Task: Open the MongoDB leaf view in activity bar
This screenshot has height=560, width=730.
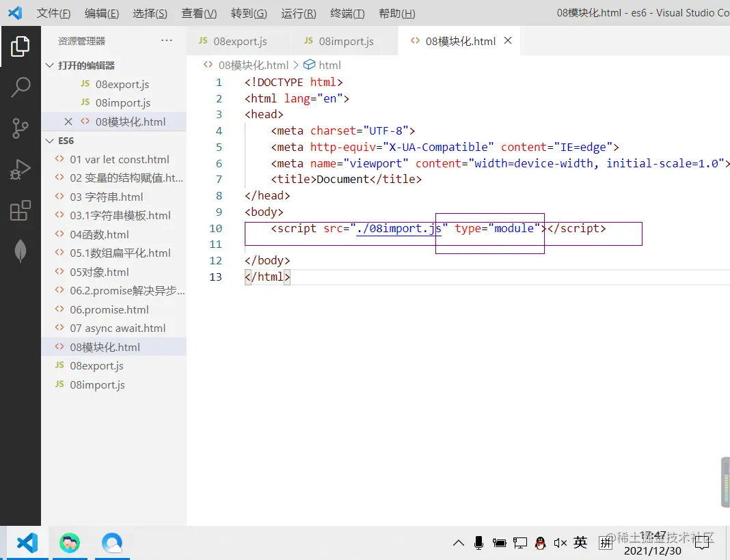Action: 20,251
